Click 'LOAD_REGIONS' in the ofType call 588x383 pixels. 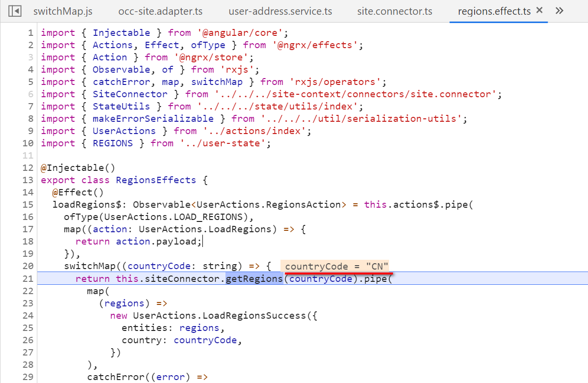click(208, 217)
